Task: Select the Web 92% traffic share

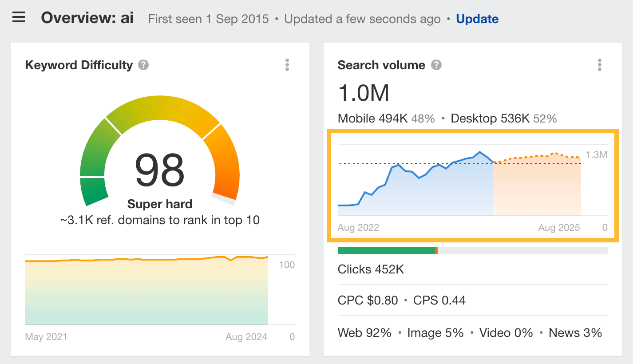Action: click(x=364, y=332)
